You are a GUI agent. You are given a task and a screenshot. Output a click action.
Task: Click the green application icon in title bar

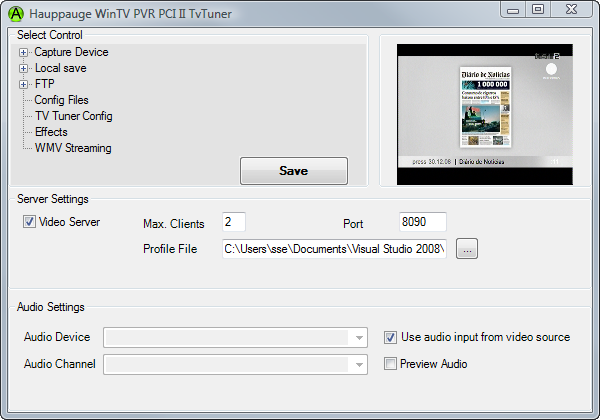(x=16, y=14)
